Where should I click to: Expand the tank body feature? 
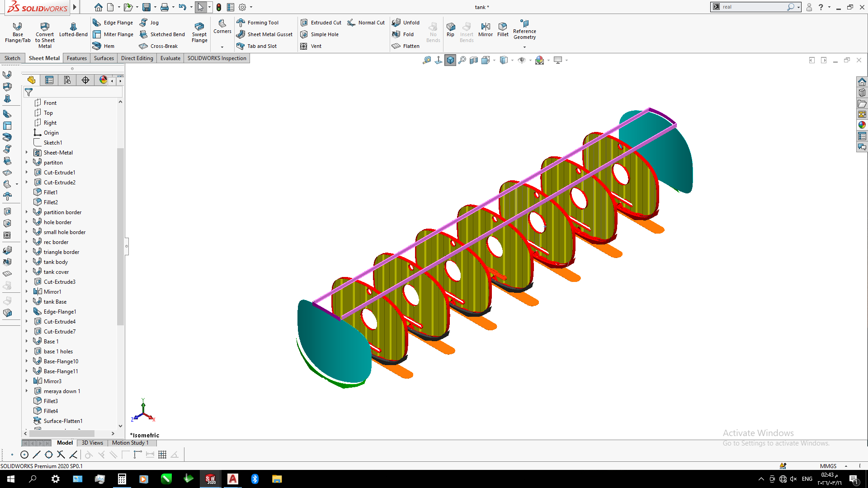[x=27, y=262]
